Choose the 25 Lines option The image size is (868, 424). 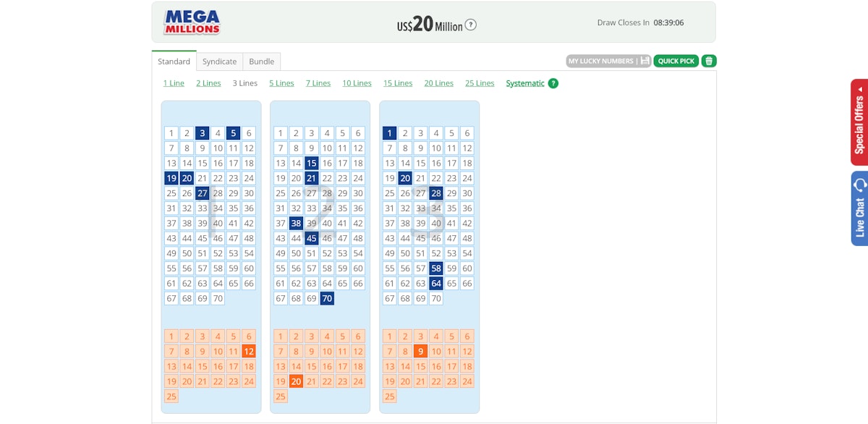point(480,83)
